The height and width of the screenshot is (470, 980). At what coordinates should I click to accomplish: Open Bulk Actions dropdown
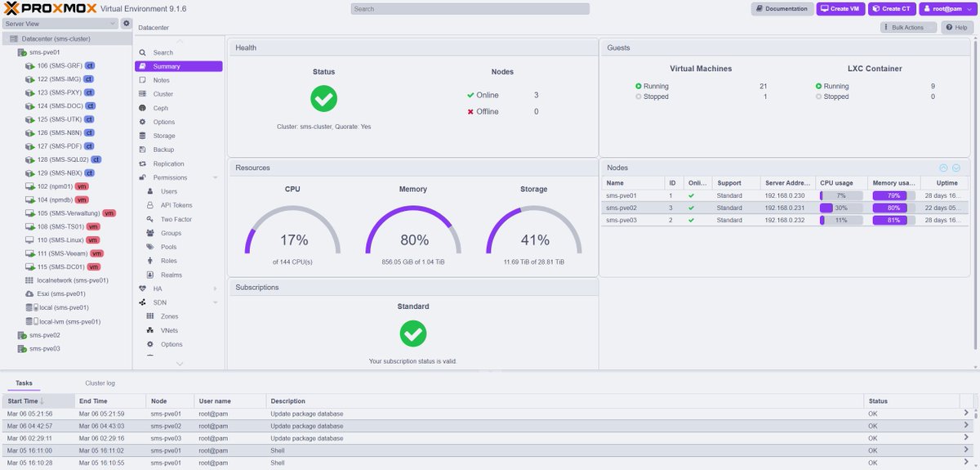tap(909, 28)
